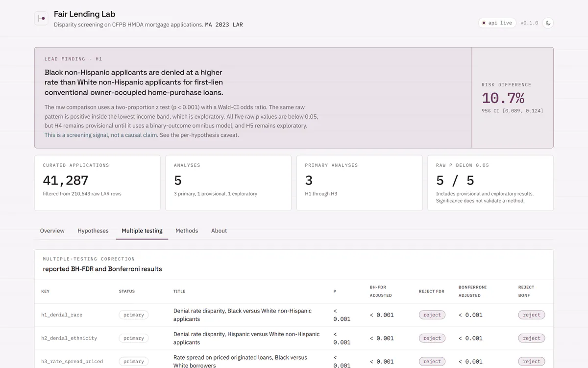
Task: Click the Fair Lending Lab logo icon
Action: coord(41,19)
